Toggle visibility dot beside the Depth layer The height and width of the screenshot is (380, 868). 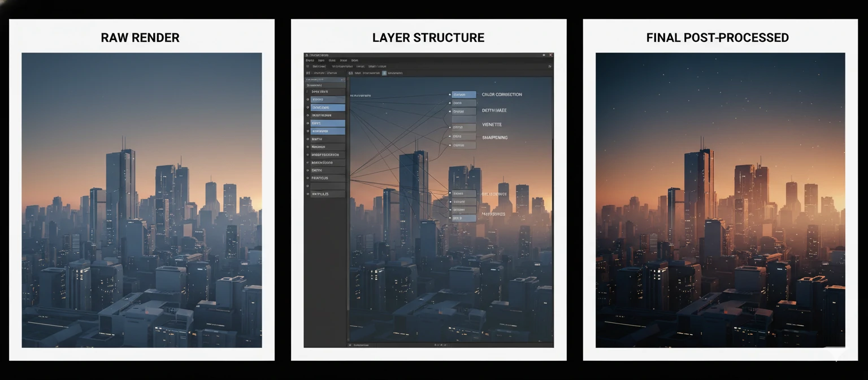pyautogui.click(x=308, y=170)
